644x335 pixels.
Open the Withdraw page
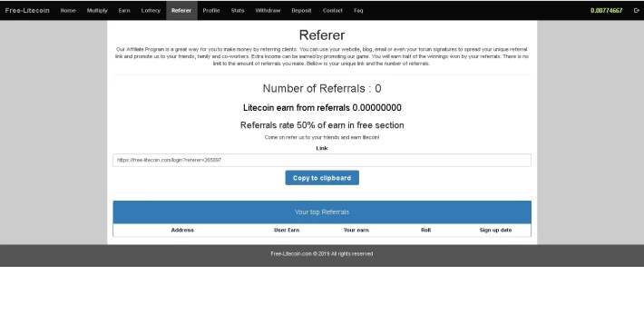click(x=268, y=11)
